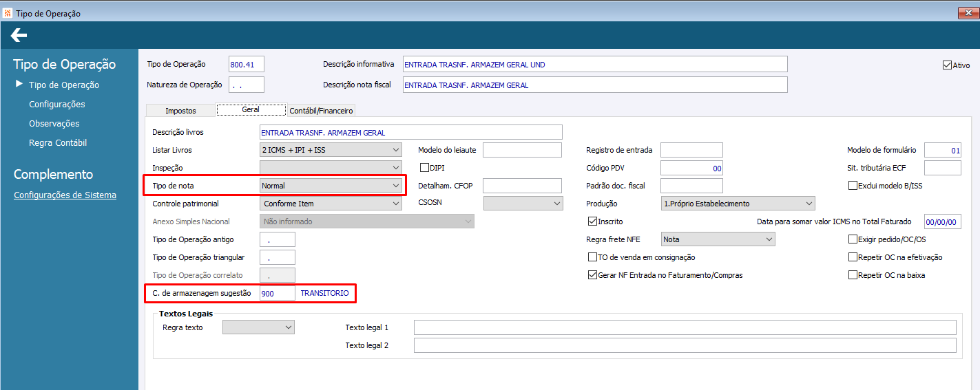Open the Regra frete NFE dropdown
This screenshot has height=390, width=980.
718,239
